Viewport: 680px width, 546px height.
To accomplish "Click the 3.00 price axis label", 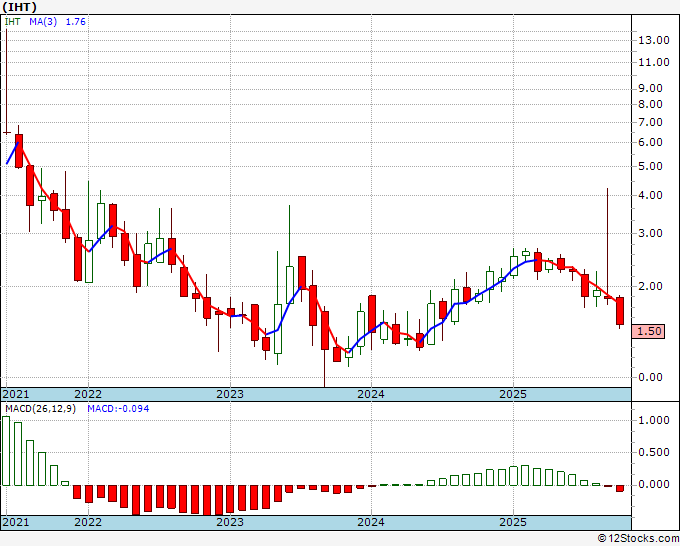I will [651, 234].
